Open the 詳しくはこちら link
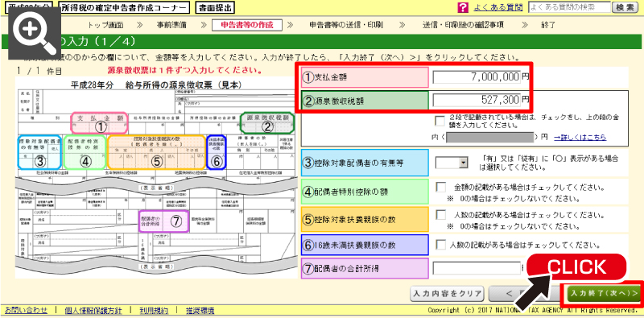Image resolution: width=644 pixels, height=318 pixels. (x=580, y=137)
